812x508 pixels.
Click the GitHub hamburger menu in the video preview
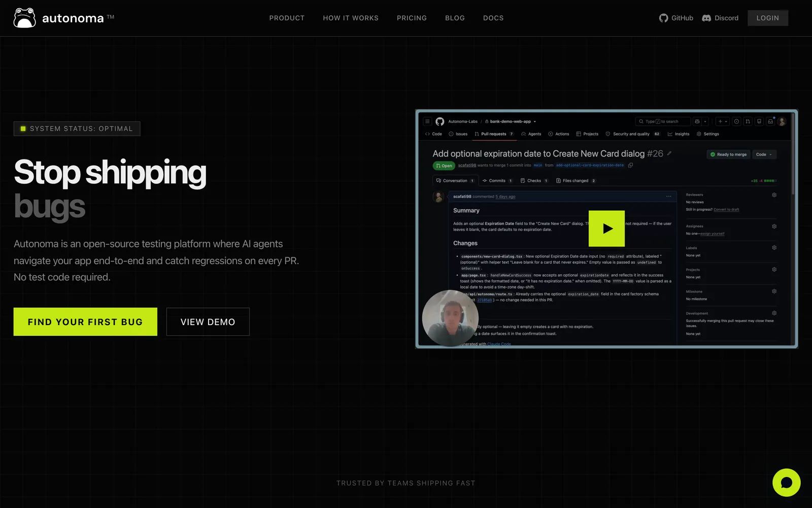pos(427,121)
